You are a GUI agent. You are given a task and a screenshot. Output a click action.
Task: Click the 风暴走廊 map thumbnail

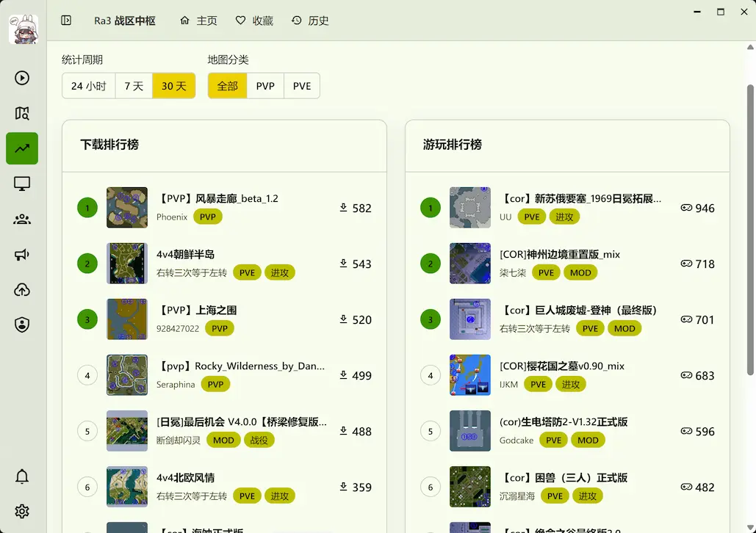click(127, 208)
